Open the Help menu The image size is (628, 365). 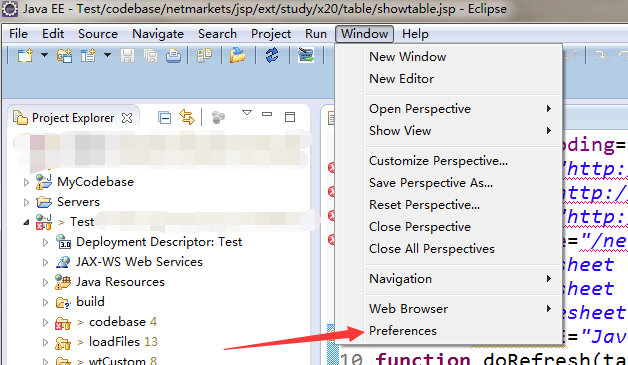tap(415, 34)
